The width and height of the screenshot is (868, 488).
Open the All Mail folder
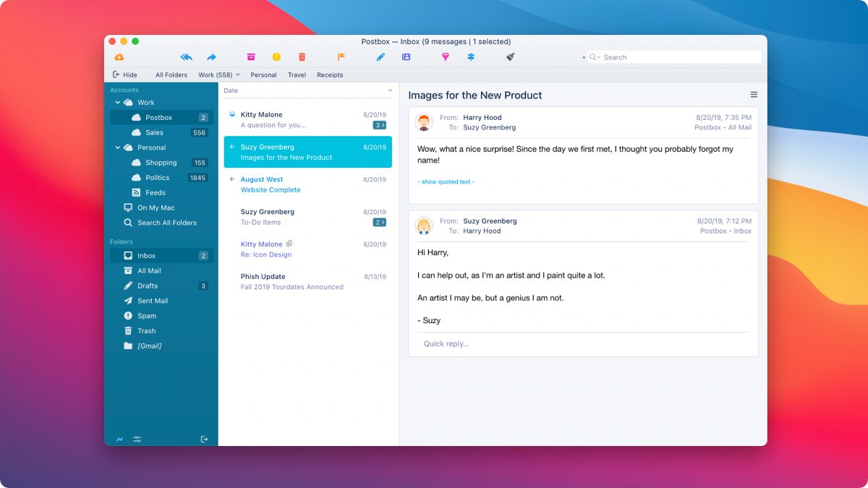[161, 270]
